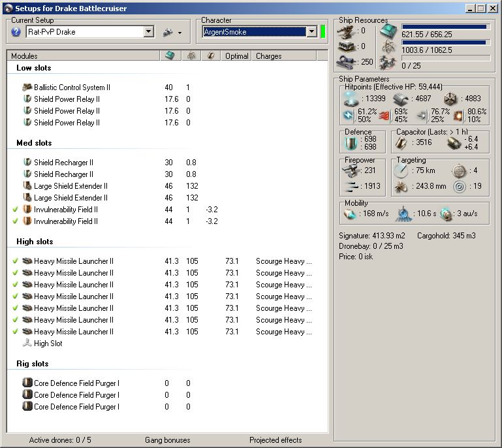Screen dimensions: 502x448
Task: Click the empty High Slot row
Action: click(x=167, y=344)
